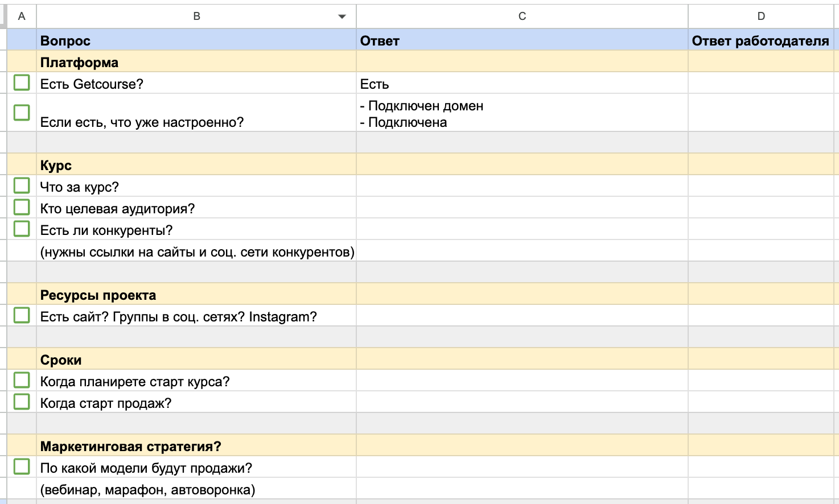
Task: Open column B dropdown arrow menu
Action: 342,16
